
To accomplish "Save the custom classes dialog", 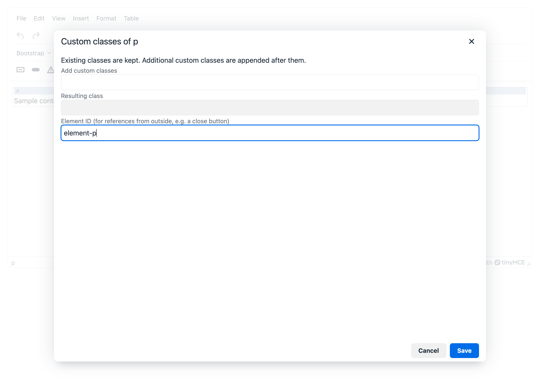I will (x=464, y=351).
